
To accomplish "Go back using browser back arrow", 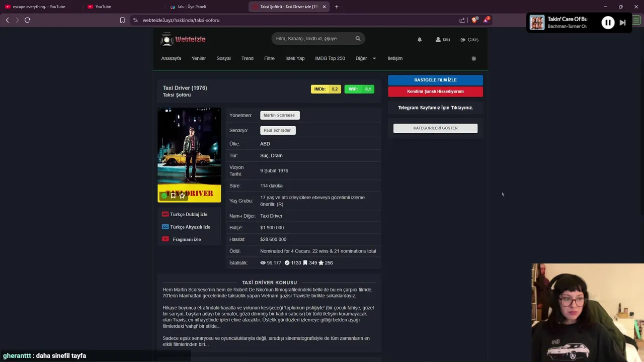I will click(7, 20).
